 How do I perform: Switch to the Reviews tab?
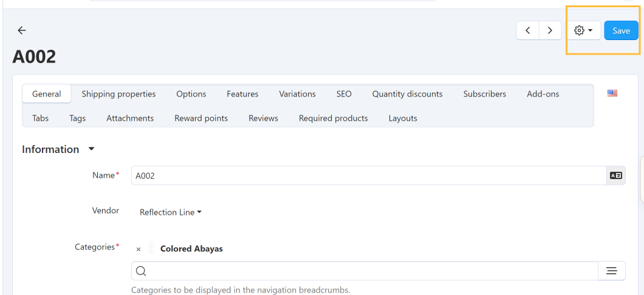[263, 118]
